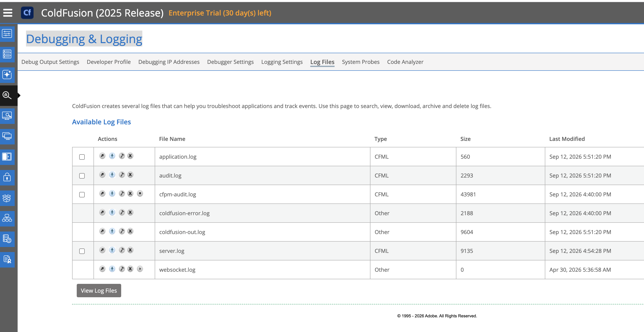
Task: Click the Size column header
Action: coord(466,139)
